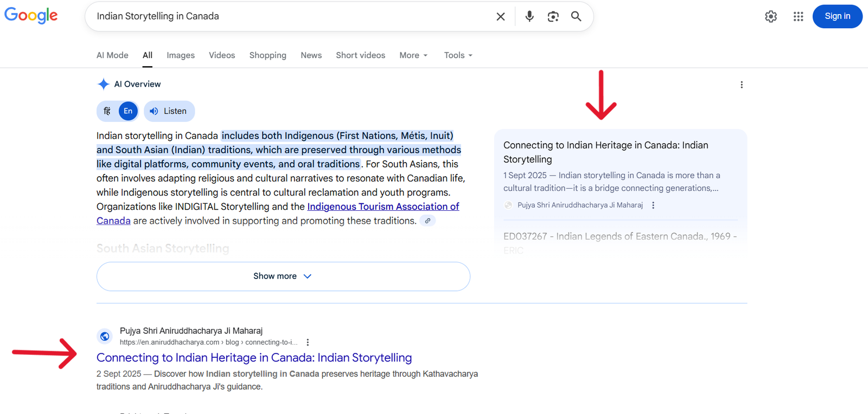The image size is (868, 414).
Task: Click the en.aniruddhacharya.com result URL
Action: (x=209, y=342)
